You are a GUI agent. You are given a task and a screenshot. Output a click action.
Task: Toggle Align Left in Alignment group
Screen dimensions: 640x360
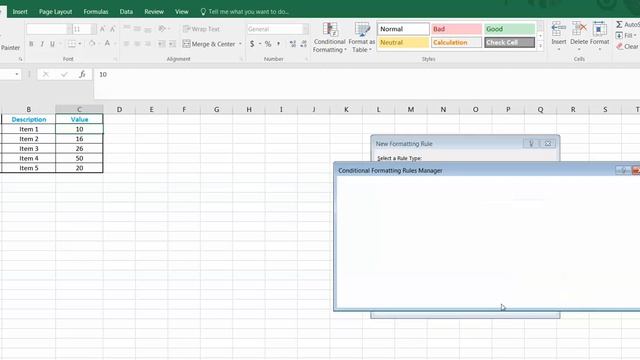point(127,44)
